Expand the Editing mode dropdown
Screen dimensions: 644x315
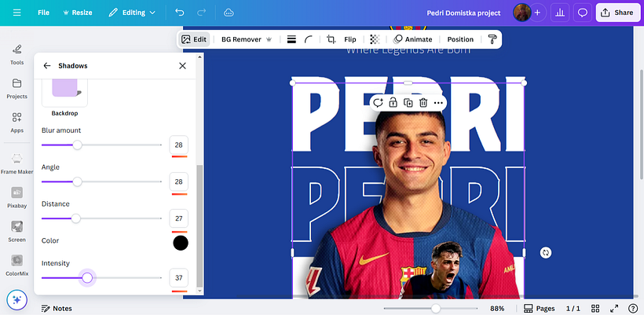pos(132,13)
